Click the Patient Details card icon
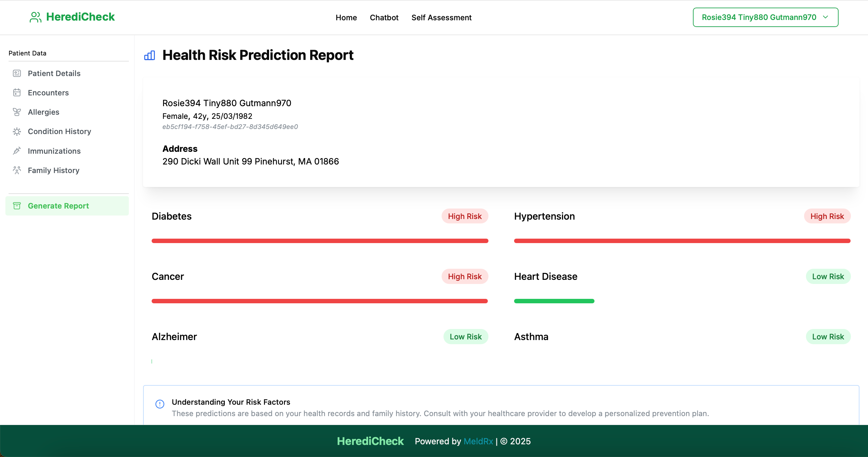This screenshot has height=457, width=868. [x=17, y=73]
